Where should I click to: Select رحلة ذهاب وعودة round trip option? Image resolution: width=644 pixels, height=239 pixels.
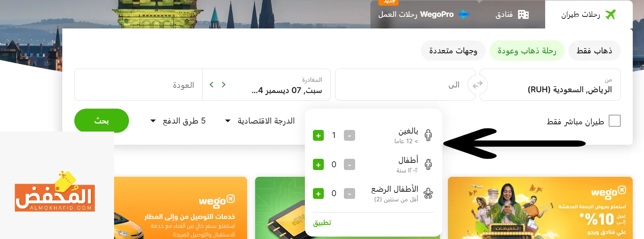(527, 51)
